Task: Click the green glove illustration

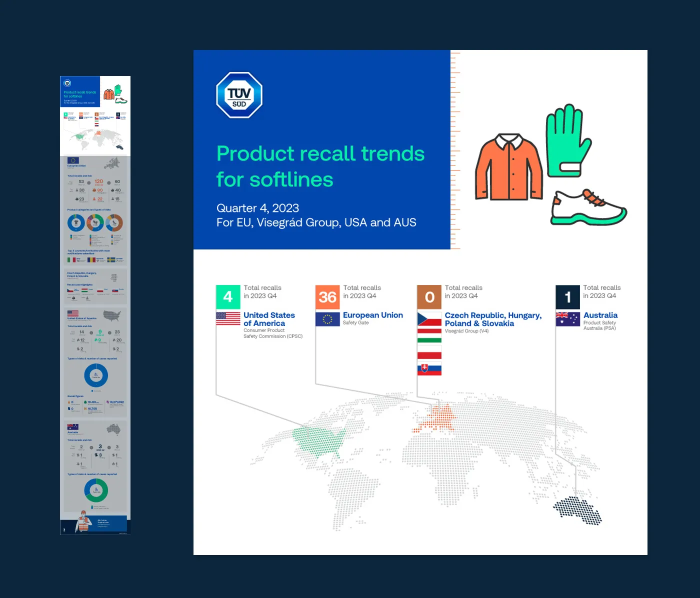Action: tap(568, 141)
